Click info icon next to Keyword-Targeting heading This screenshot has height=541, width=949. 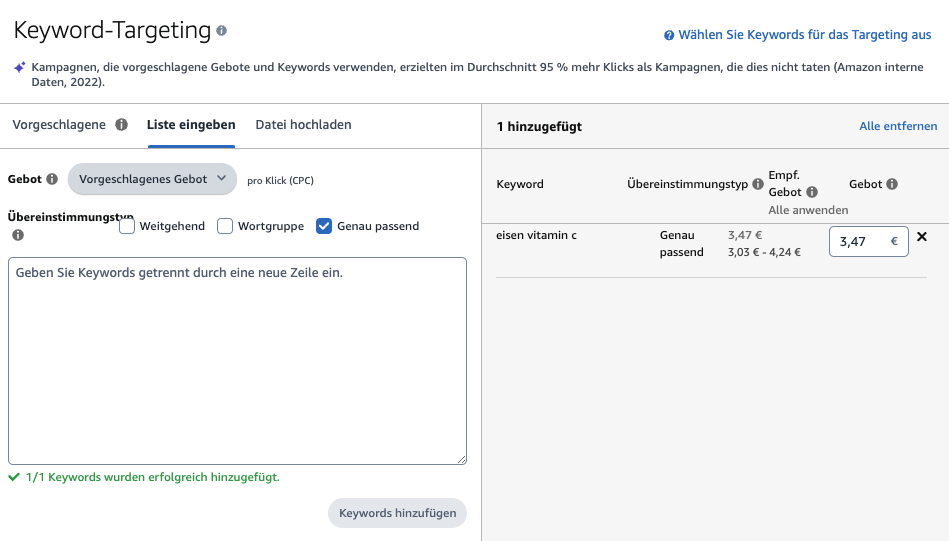point(222,30)
